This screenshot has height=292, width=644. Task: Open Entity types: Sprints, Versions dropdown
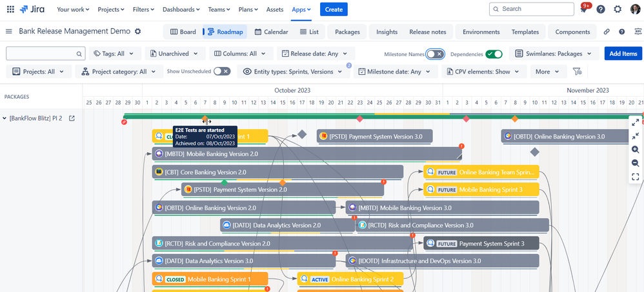tap(293, 72)
